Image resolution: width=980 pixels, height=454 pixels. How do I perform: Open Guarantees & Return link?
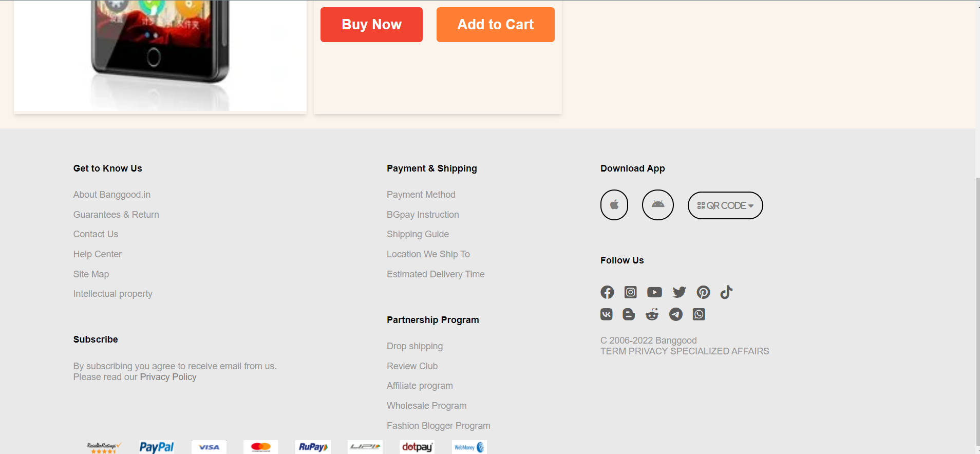coord(116,215)
